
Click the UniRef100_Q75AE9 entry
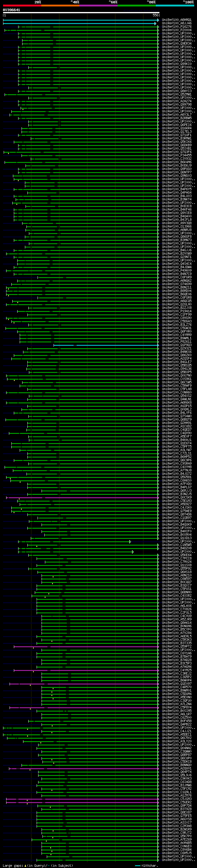click(177, 511)
